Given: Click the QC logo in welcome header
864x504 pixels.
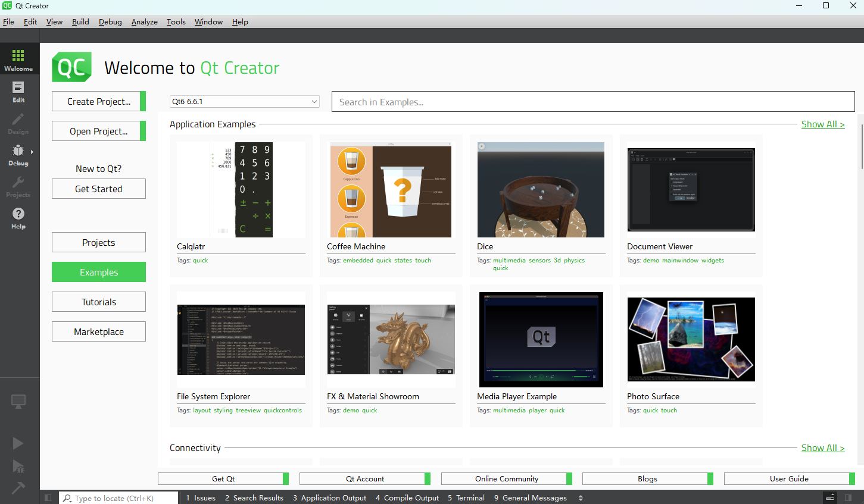Looking at the screenshot, I should tap(72, 67).
